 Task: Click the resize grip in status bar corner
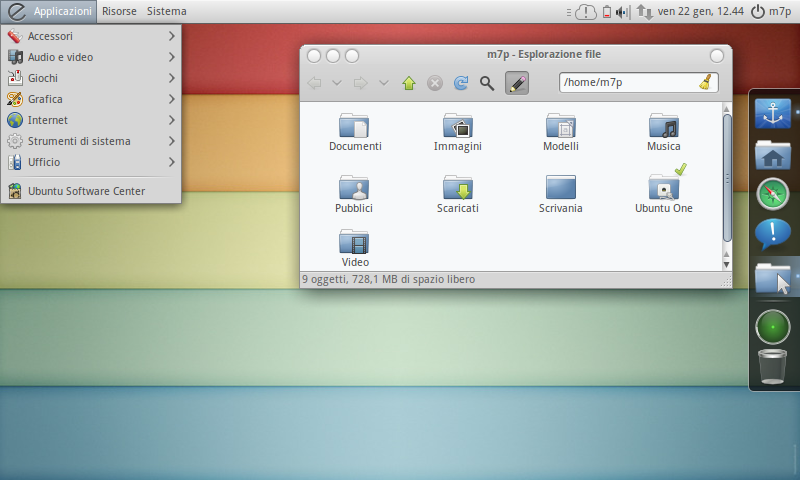tap(726, 282)
